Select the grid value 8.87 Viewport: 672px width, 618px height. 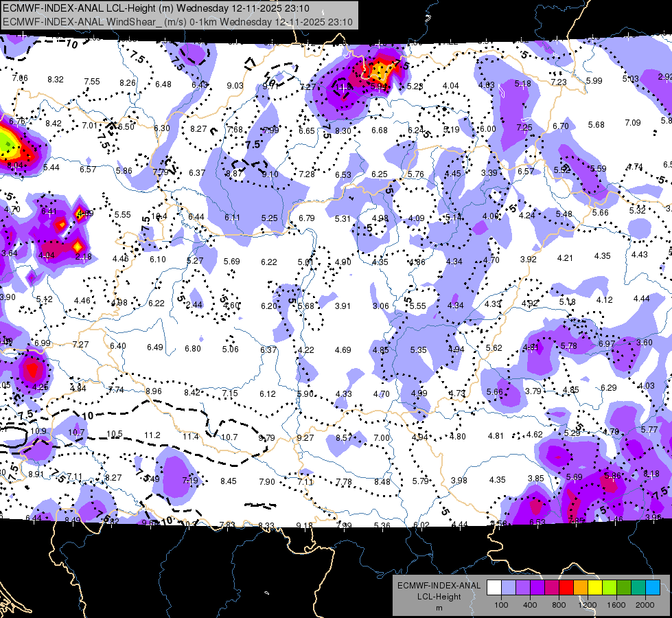pyautogui.click(x=234, y=173)
